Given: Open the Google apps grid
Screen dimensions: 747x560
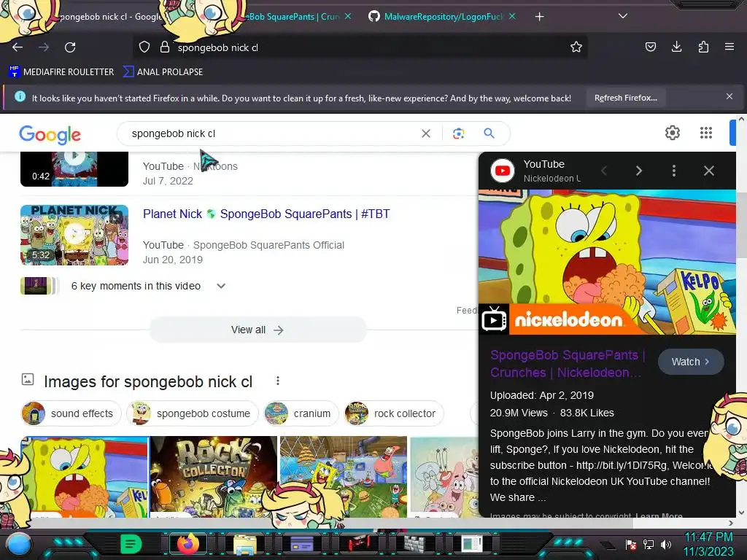Looking at the screenshot, I should point(706,133).
